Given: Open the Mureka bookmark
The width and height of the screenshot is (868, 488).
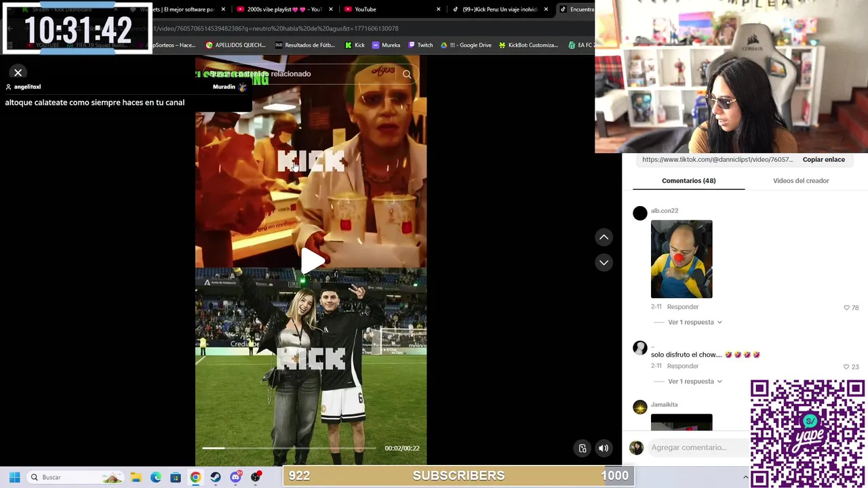Looking at the screenshot, I should 386,45.
